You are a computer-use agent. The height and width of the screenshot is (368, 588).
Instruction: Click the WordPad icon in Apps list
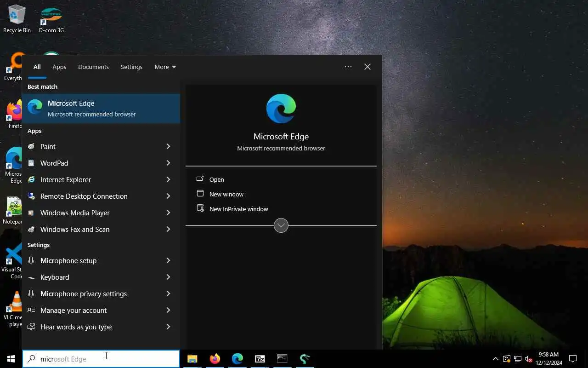point(31,163)
